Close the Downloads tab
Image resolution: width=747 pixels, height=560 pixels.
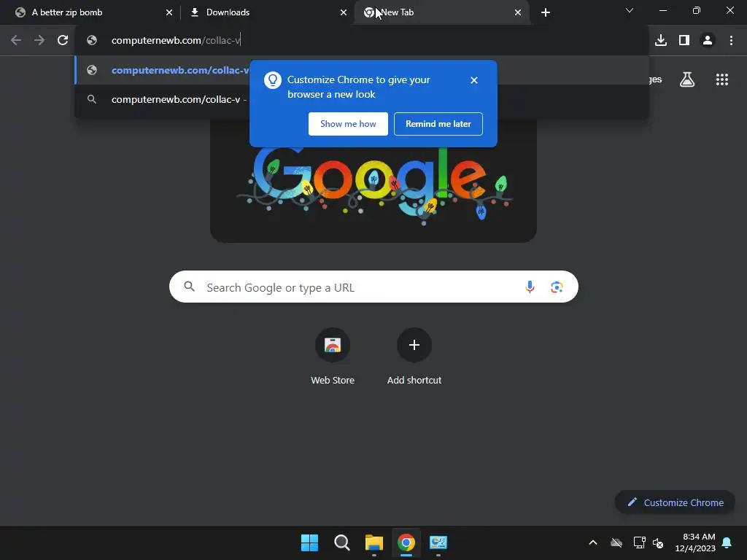[x=343, y=12]
